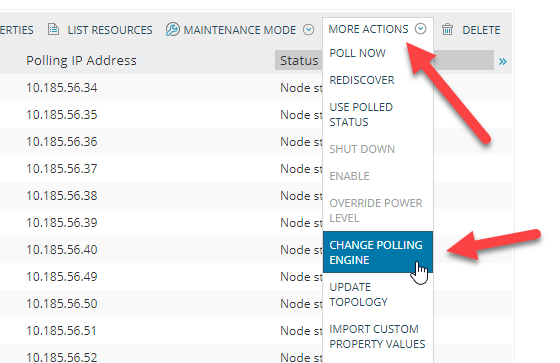Select Poll Now from More Actions
Screen dimensions: 560x363
pyautogui.click(x=358, y=53)
